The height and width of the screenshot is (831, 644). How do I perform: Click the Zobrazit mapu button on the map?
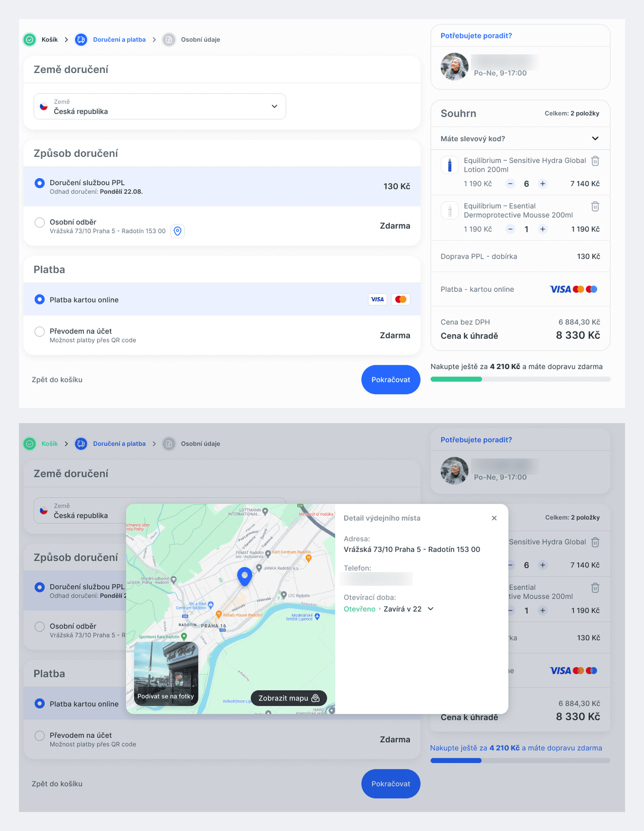coord(289,698)
